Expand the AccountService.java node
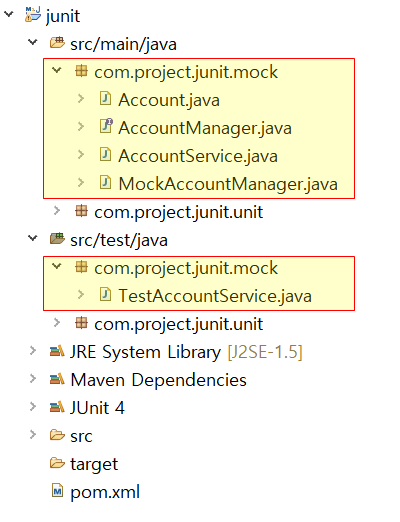 click(81, 155)
